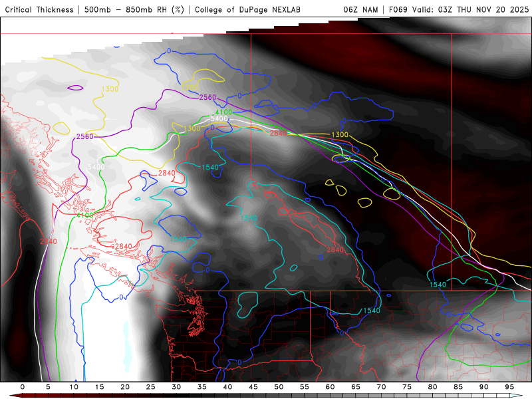Click the "College of DuPage NEXLAB" header text
The image size is (532, 399).
(247, 9)
